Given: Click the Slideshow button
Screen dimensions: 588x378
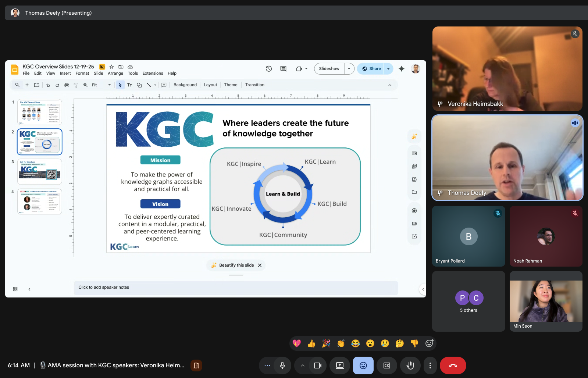Looking at the screenshot, I should [329, 69].
